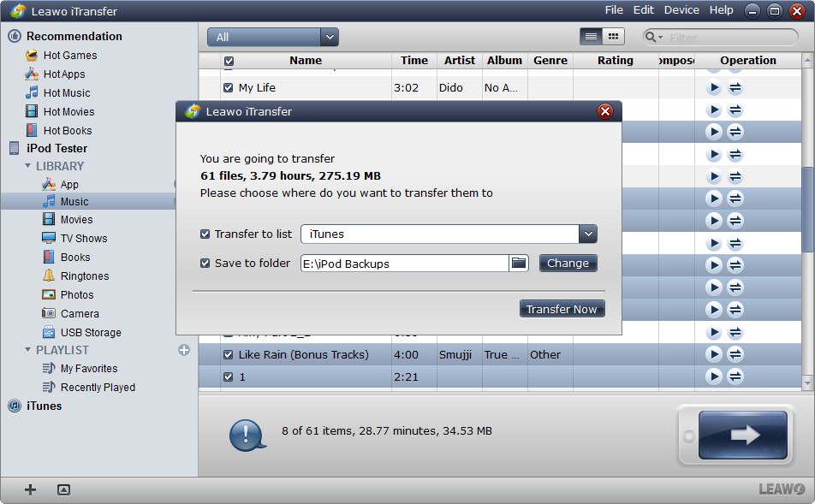Browse for folder using folder icon

click(519, 263)
